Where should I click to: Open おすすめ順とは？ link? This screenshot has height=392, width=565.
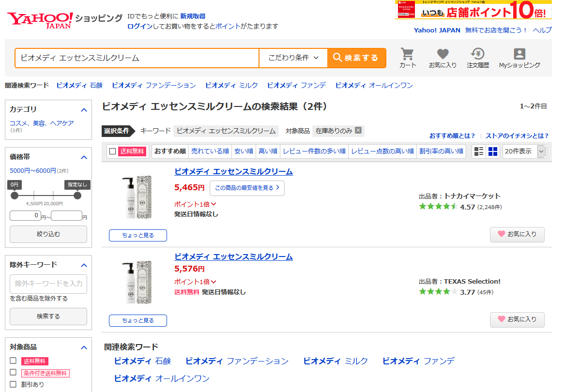[452, 136]
